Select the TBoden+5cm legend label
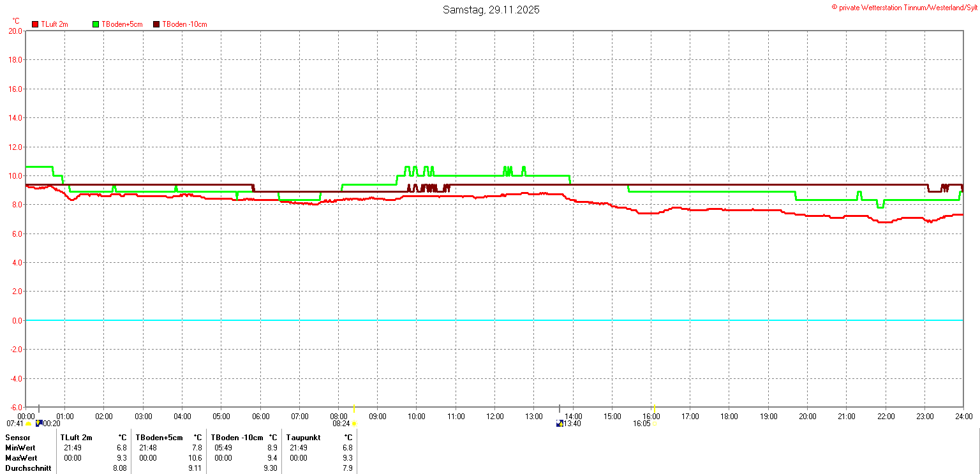The image size is (980, 474). 122,24
